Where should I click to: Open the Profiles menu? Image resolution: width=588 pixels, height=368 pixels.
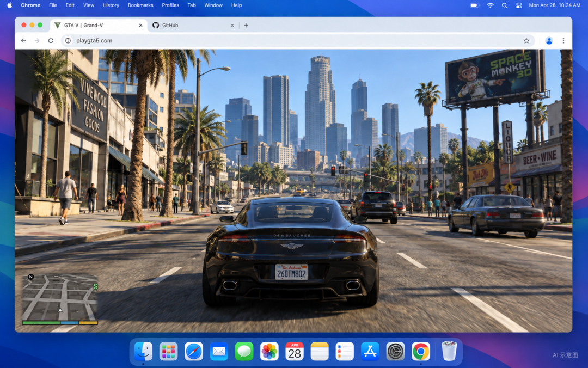(x=170, y=5)
